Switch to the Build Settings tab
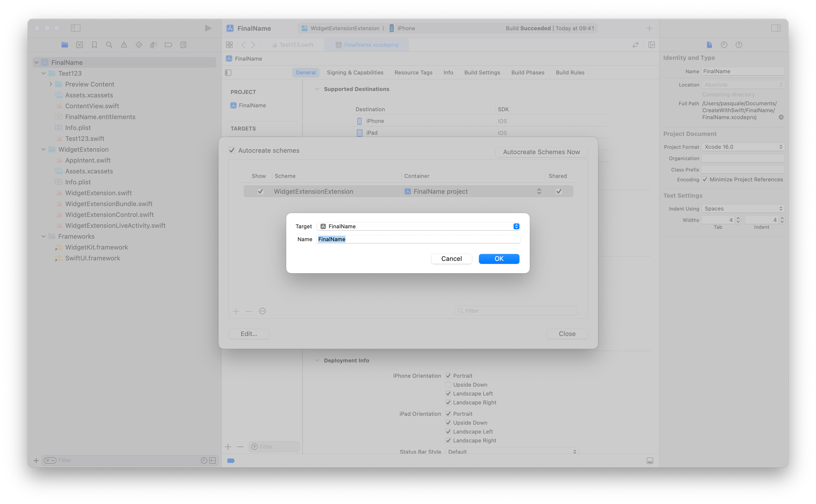Screen dimensions: 816x504 click(482, 73)
